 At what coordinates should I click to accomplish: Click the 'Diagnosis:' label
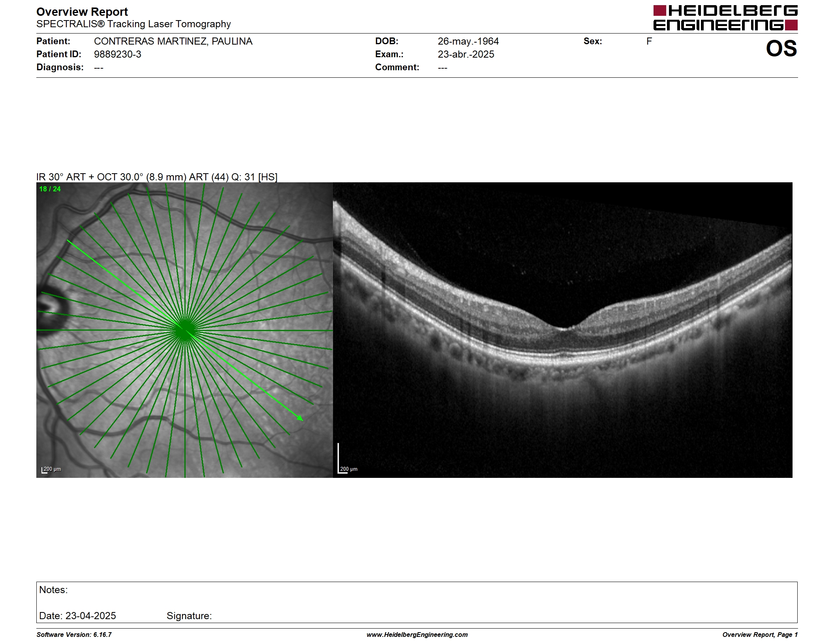coord(60,67)
